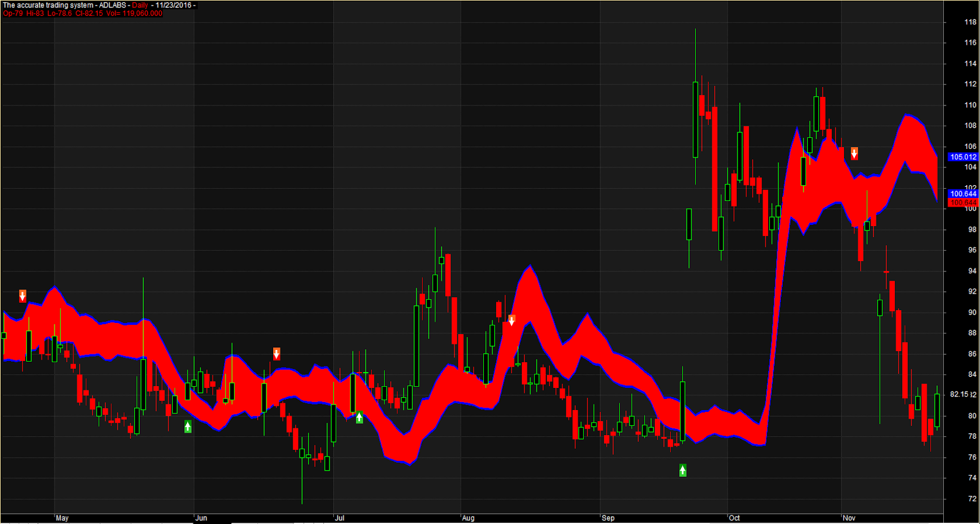The height and width of the screenshot is (524, 980).
Task: Click the 94 value on price axis
Action: pyautogui.click(x=972, y=271)
